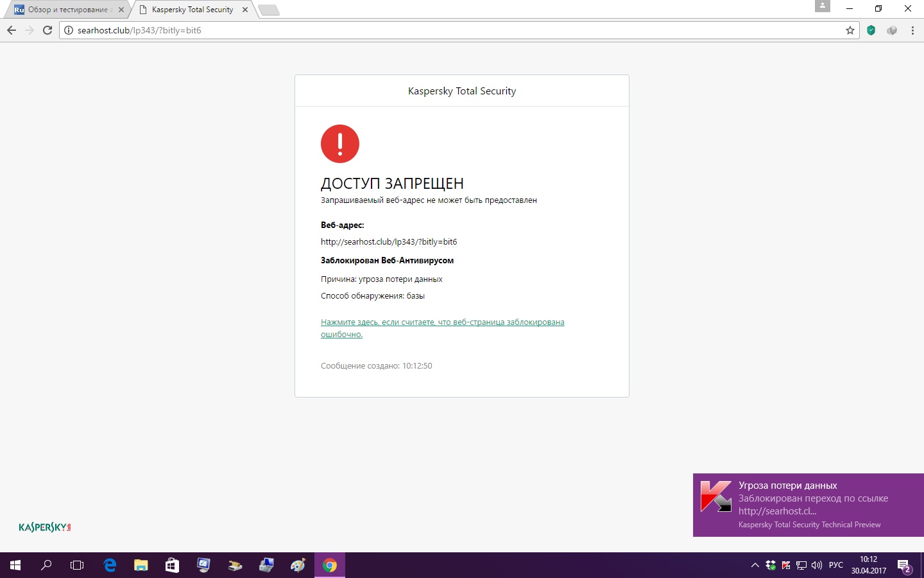Restore down the Chrome window
The image size is (924, 578).
point(878,8)
